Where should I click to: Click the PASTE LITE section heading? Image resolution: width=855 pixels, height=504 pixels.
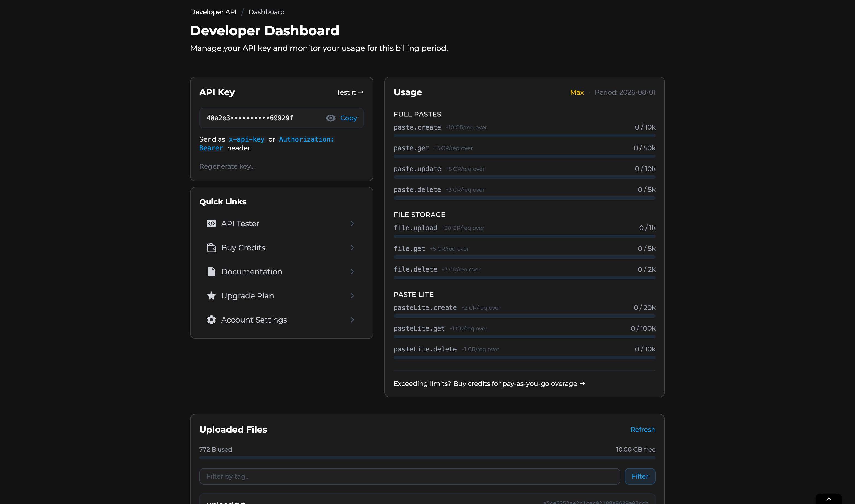coord(413,295)
